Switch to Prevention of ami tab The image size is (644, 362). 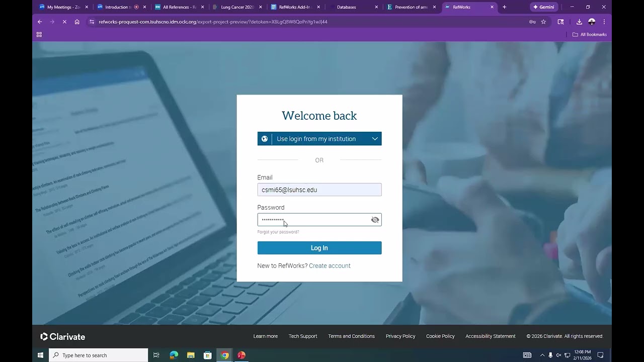coord(411,7)
